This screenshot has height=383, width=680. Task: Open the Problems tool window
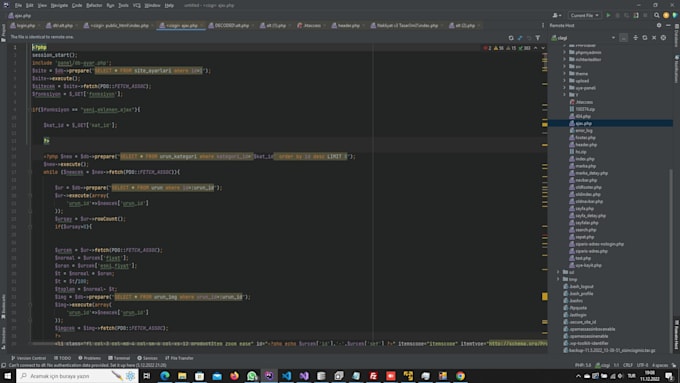(x=89, y=358)
